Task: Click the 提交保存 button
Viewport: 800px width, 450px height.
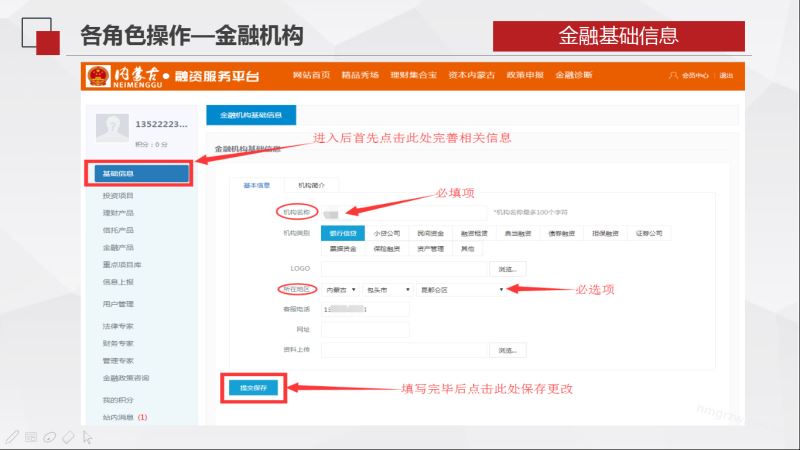Action: tap(253, 387)
